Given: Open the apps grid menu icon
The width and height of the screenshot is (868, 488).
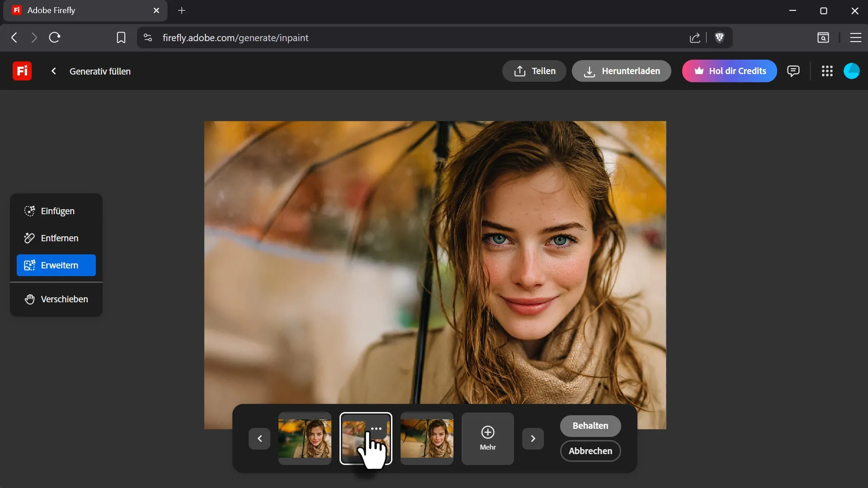Looking at the screenshot, I should pos(827,71).
